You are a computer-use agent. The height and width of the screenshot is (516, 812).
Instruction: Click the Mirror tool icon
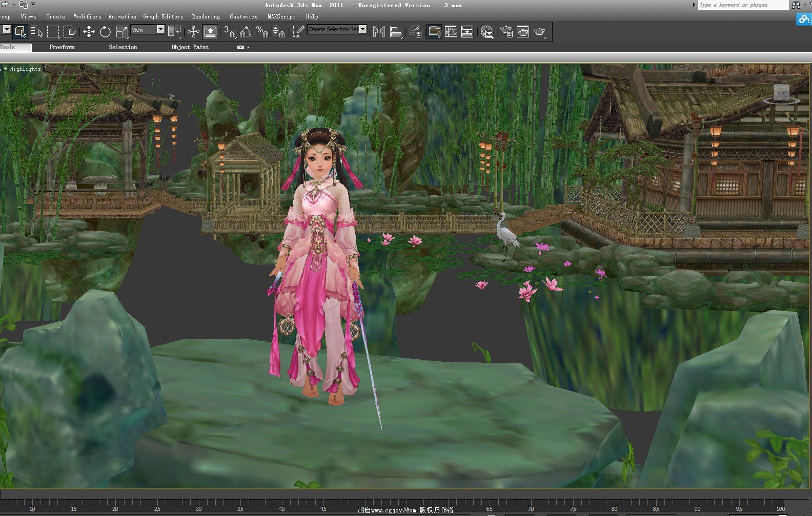379,32
